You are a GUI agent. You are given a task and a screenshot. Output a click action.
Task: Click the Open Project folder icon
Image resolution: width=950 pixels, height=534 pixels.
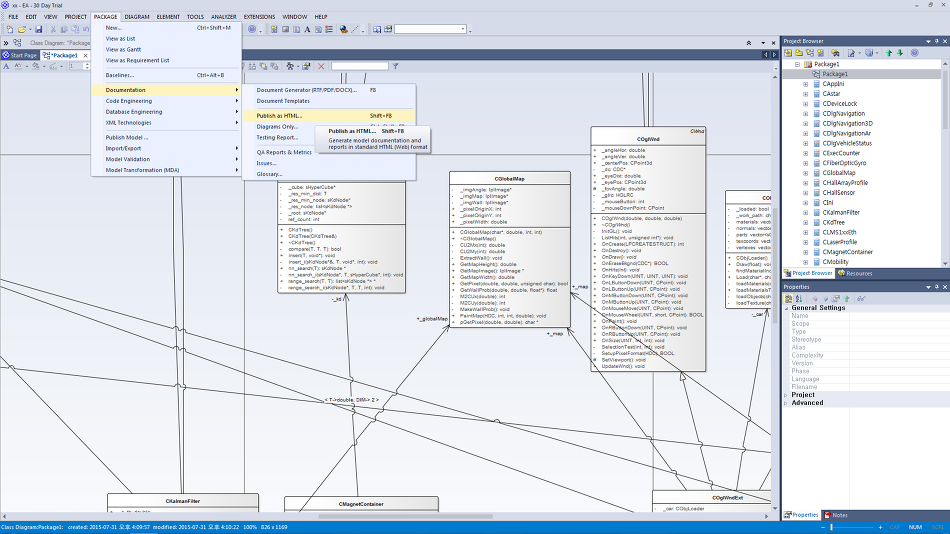point(22,29)
